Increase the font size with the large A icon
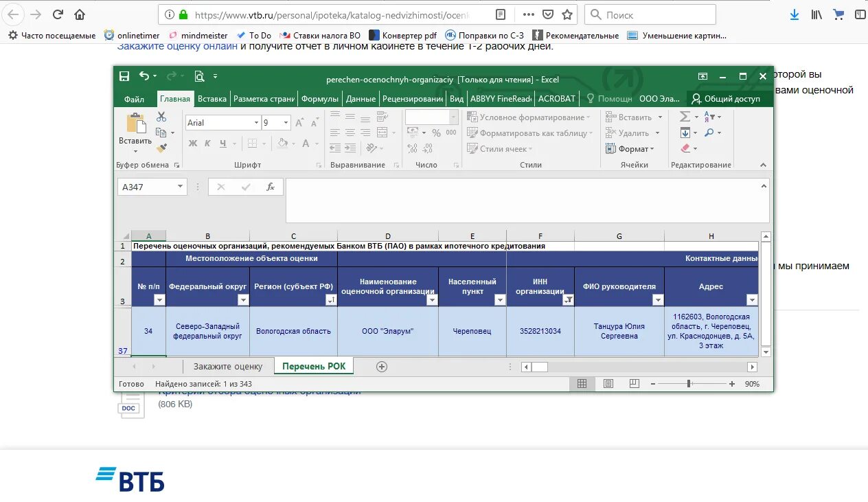 (299, 123)
